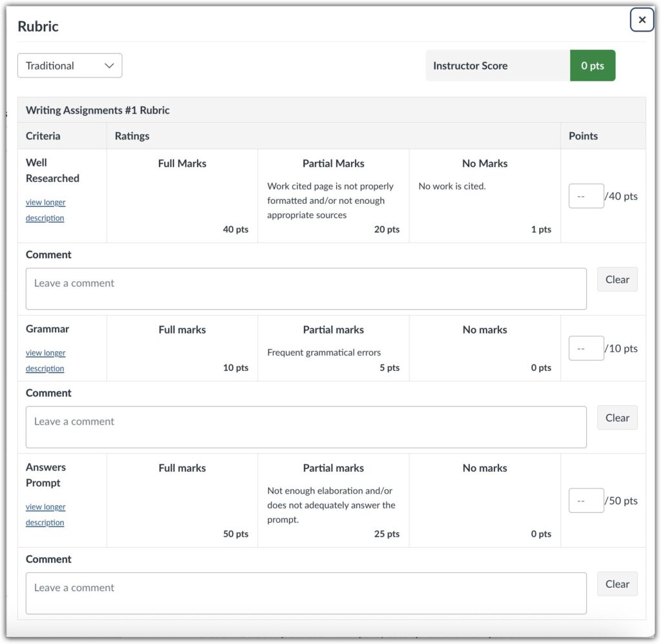This screenshot has height=644, width=661.
Task: Clear the Well Researched comment
Action: (616, 279)
